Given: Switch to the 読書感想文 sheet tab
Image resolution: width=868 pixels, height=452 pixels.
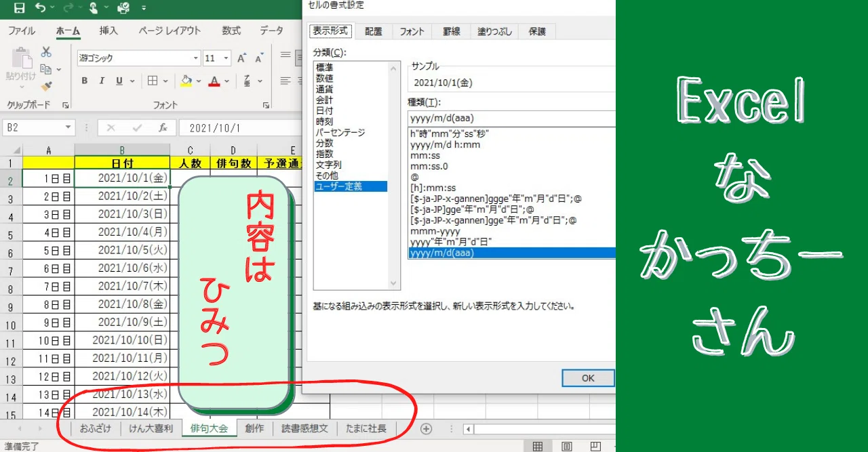Looking at the screenshot, I should click(304, 428).
